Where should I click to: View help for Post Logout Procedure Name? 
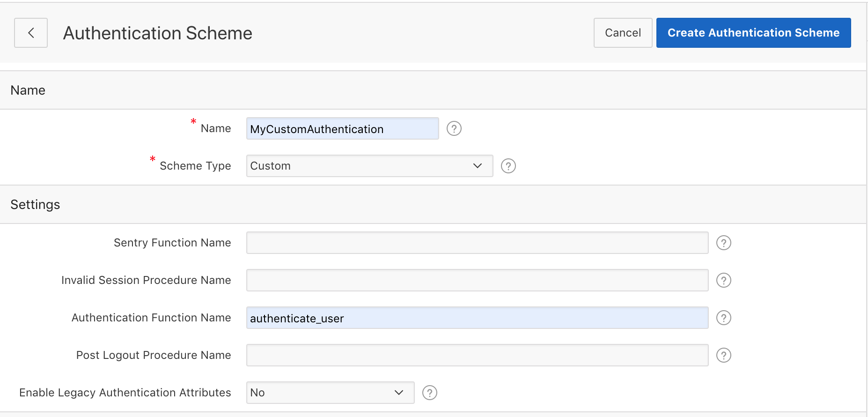click(723, 355)
